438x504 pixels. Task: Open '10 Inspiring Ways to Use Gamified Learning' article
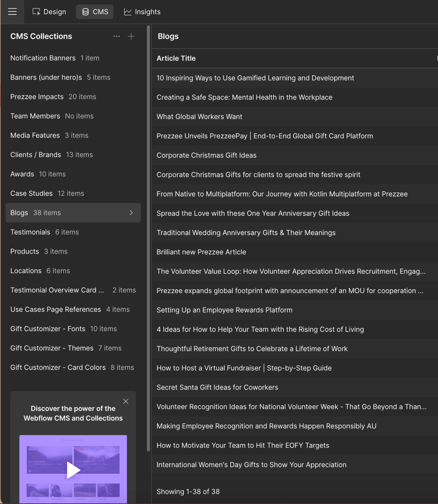click(295, 78)
